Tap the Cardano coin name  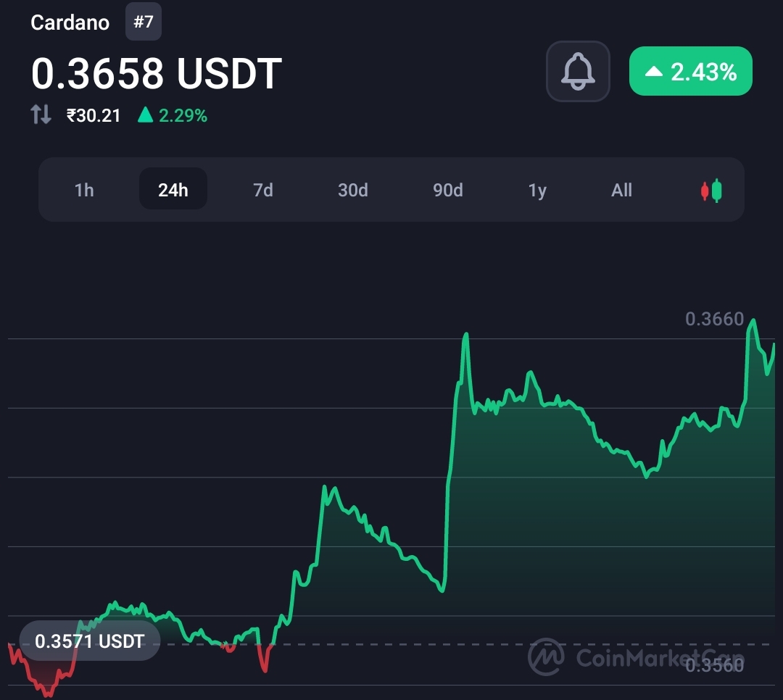[x=70, y=22]
